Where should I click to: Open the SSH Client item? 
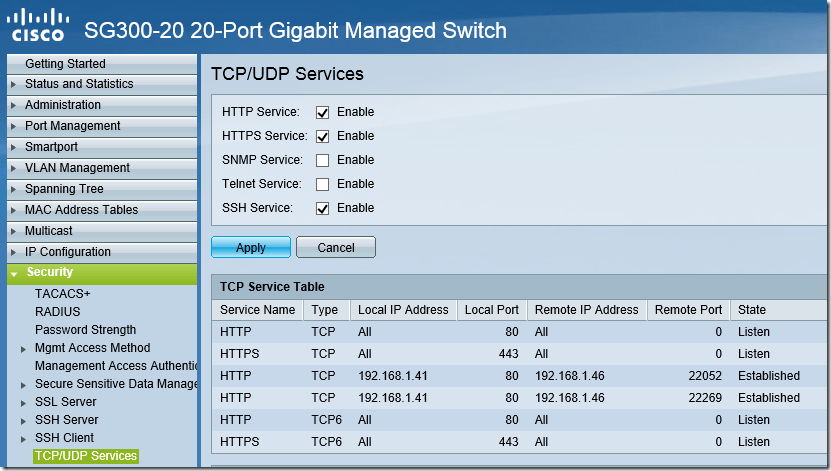point(64,438)
